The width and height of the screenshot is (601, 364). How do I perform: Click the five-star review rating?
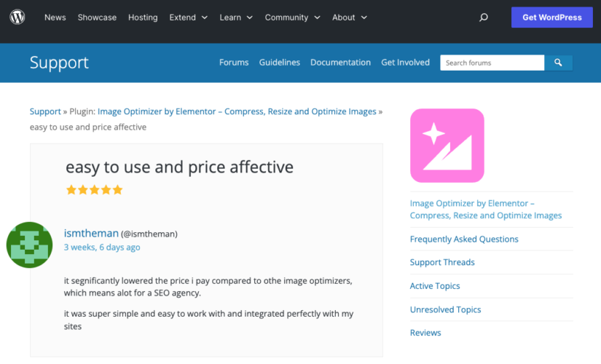[94, 190]
